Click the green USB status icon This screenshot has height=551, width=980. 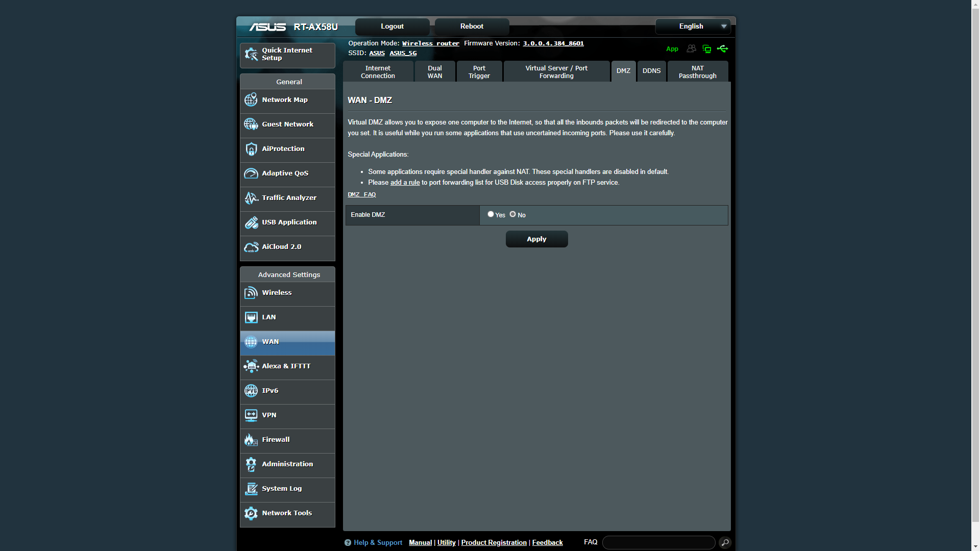coord(722,49)
